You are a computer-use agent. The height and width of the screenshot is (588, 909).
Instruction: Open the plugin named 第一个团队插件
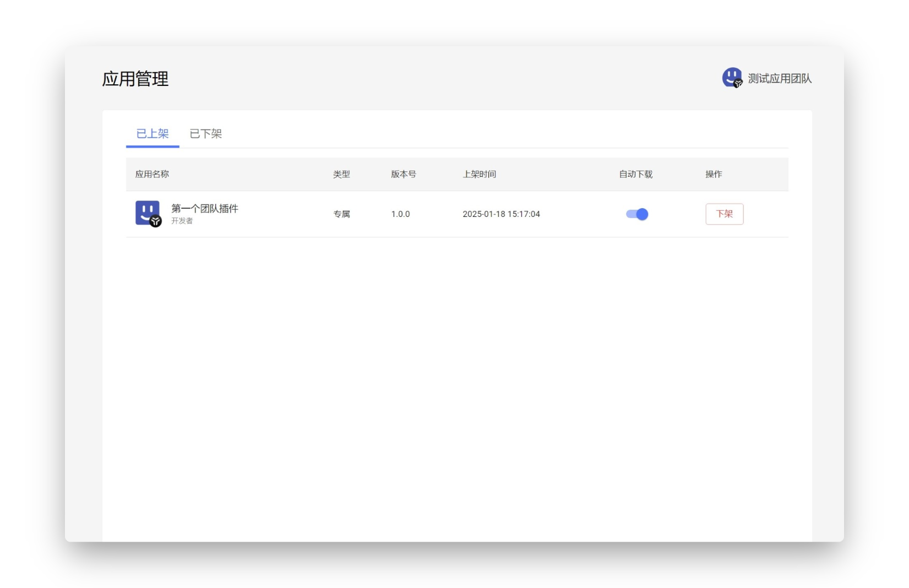click(x=204, y=209)
